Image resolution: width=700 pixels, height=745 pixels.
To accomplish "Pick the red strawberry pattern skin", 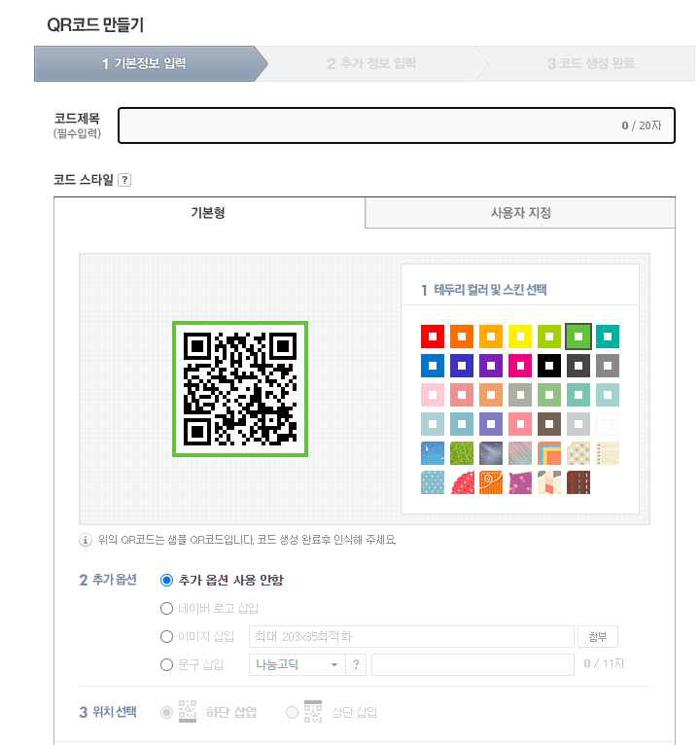I will coord(462,482).
